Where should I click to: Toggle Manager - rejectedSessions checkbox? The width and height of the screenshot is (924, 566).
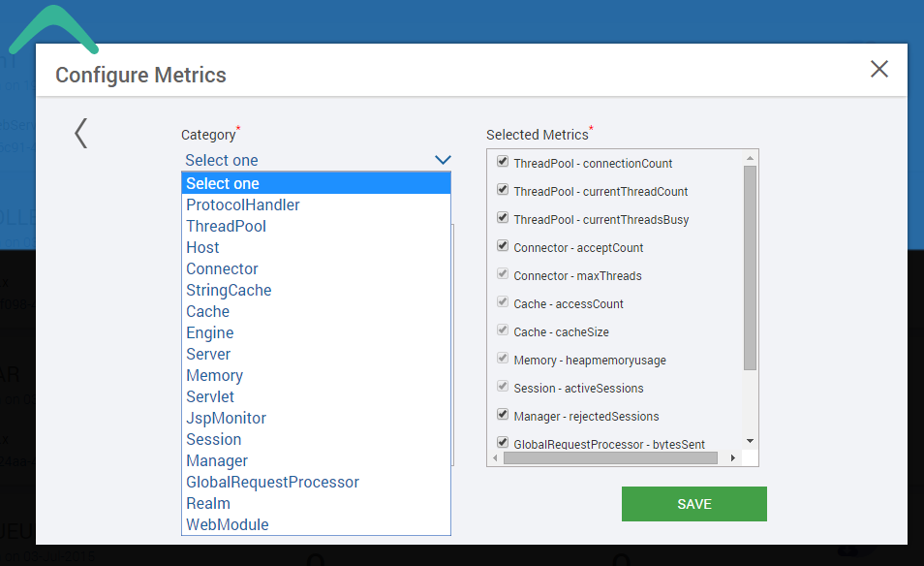coord(503,415)
